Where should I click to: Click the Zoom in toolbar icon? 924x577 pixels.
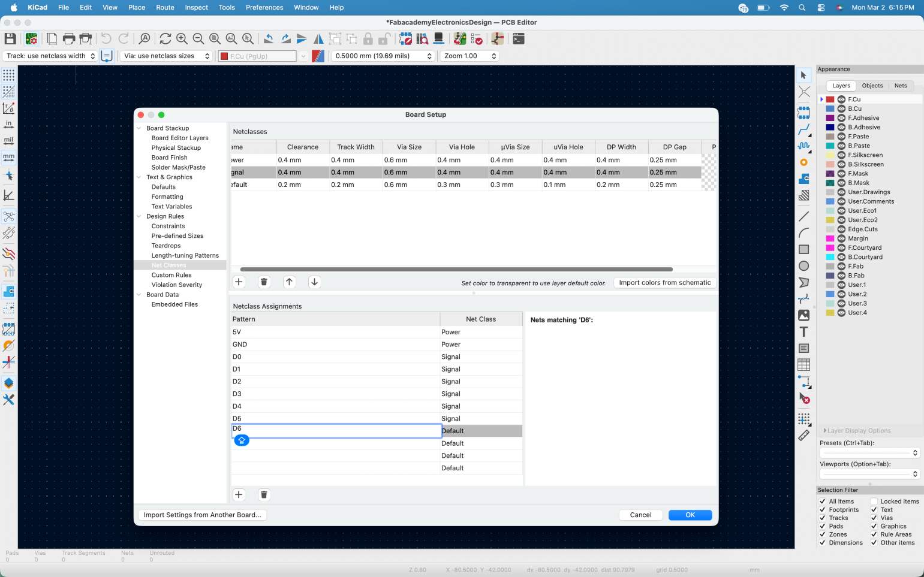182,39
